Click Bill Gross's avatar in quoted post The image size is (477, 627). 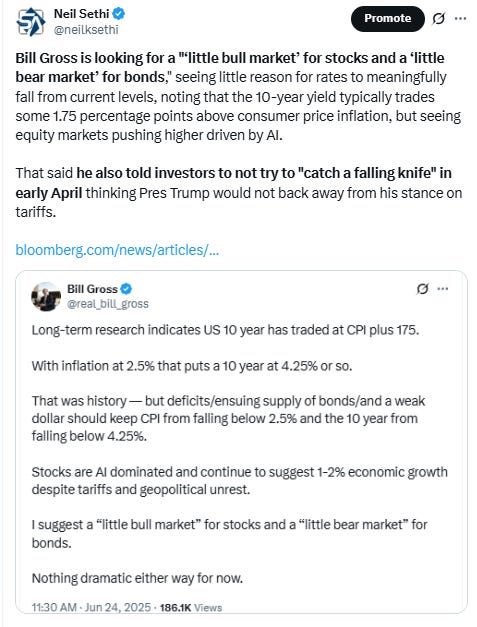tap(46, 296)
